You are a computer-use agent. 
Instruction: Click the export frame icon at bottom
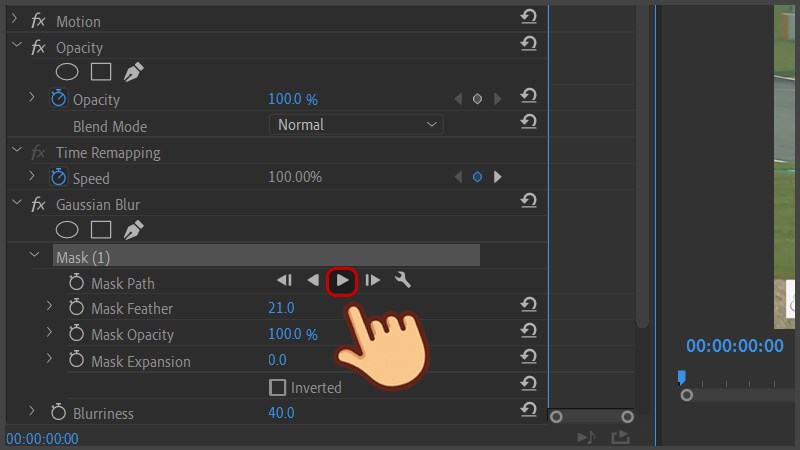[x=620, y=437]
